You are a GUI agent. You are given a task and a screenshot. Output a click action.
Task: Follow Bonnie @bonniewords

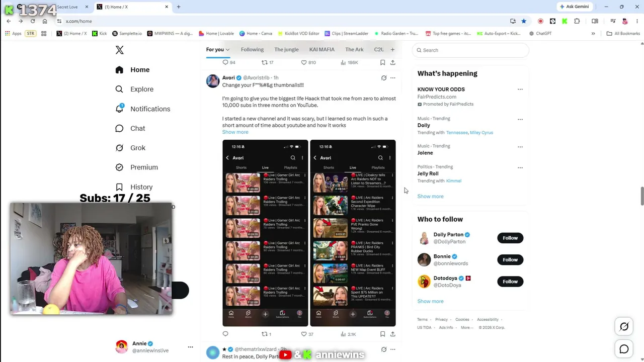point(510,259)
